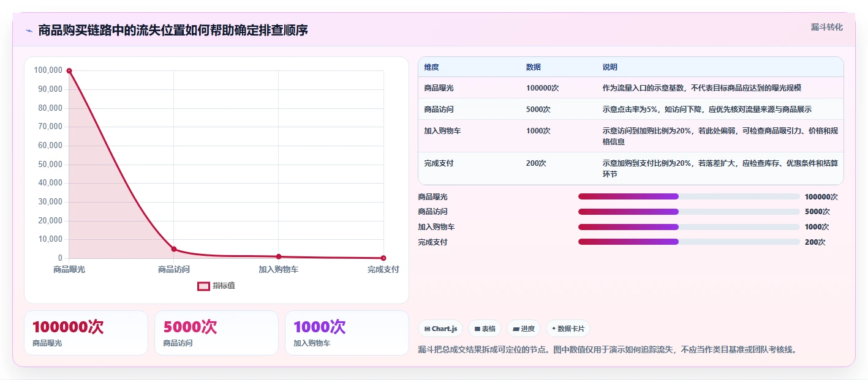
Task: Click the page title 商品购买链路中的流失位置
Action: point(173,31)
